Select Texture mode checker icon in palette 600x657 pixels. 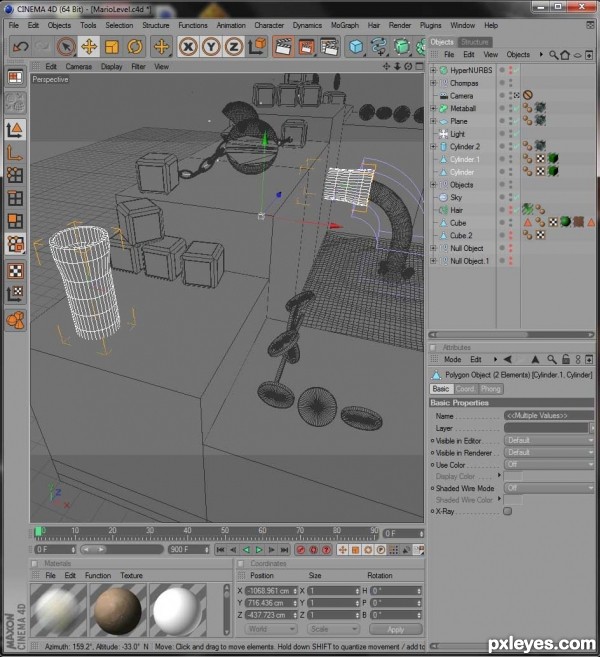pyautogui.click(x=16, y=271)
